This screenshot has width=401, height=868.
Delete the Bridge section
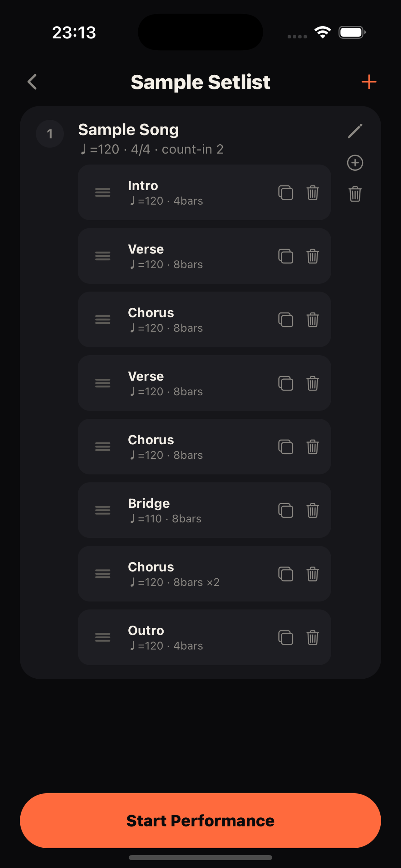[312, 510]
